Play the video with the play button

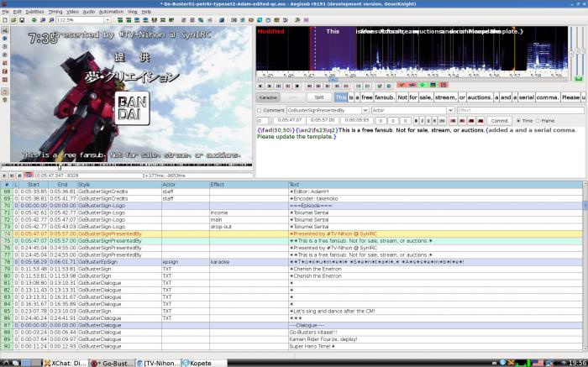point(4,176)
